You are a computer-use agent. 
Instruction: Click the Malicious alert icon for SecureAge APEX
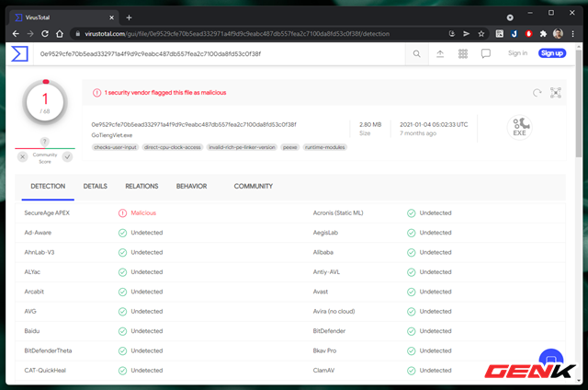[x=122, y=213]
